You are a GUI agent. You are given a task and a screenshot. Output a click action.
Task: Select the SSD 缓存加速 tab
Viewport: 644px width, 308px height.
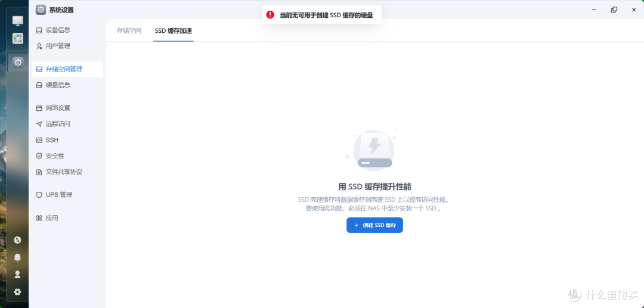pos(174,31)
